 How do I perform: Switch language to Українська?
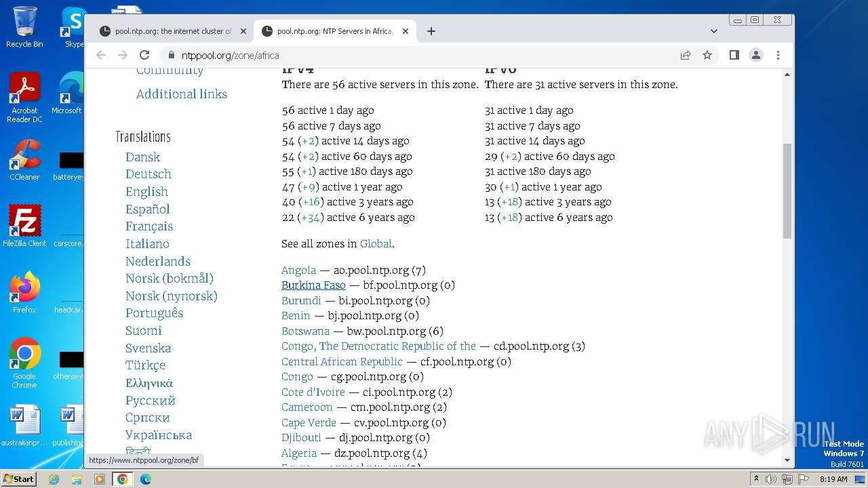(159, 435)
